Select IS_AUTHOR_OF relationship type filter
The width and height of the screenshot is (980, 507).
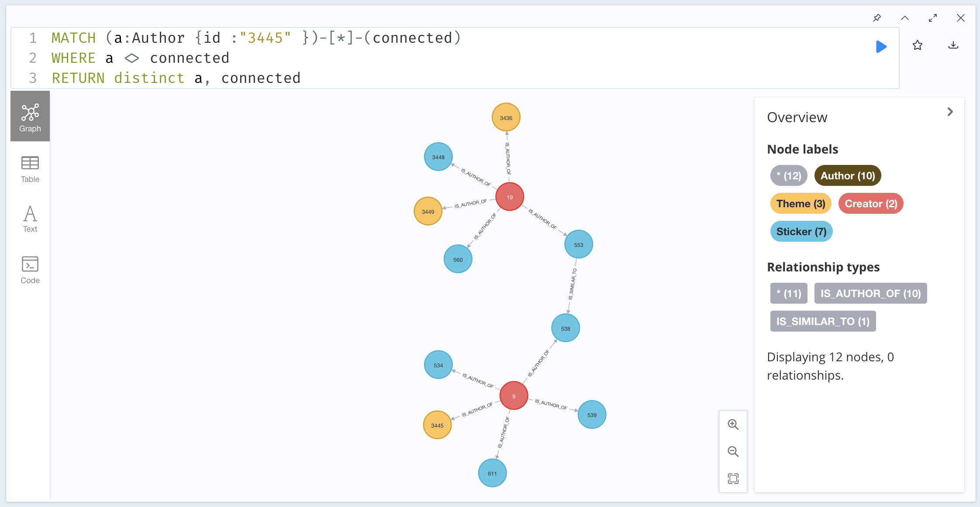coord(870,293)
